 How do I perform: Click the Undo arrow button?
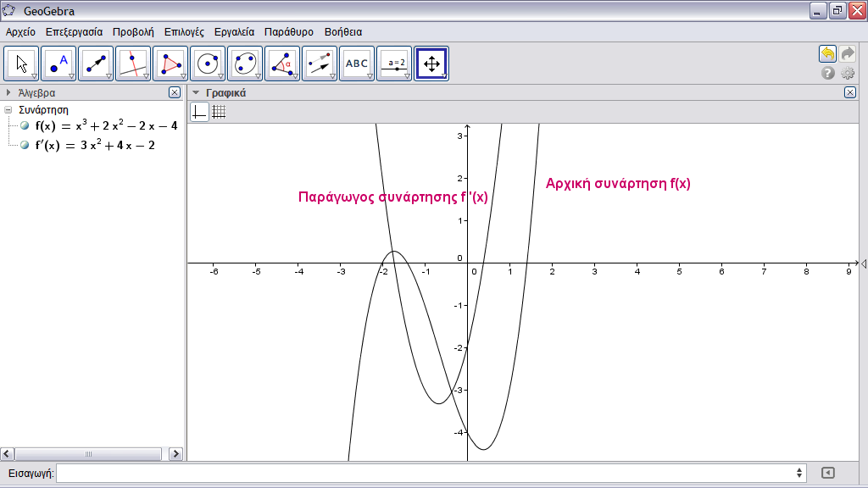pyautogui.click(x=827, y=53)
